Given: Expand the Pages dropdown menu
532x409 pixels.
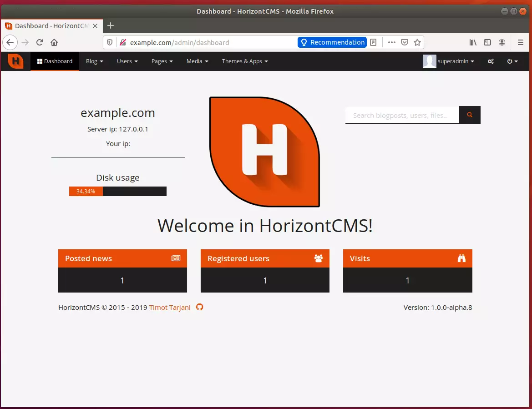Looking at the screenshot, I should coord(162,61).
